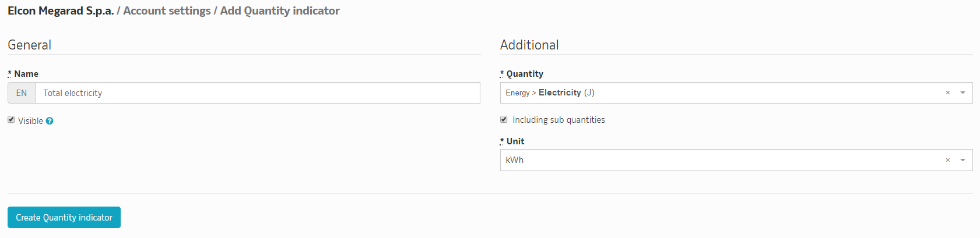Focus the Name field containing Total electricity
The width and height of the screenshot is (980, 238).
click(x=258, y=93)
